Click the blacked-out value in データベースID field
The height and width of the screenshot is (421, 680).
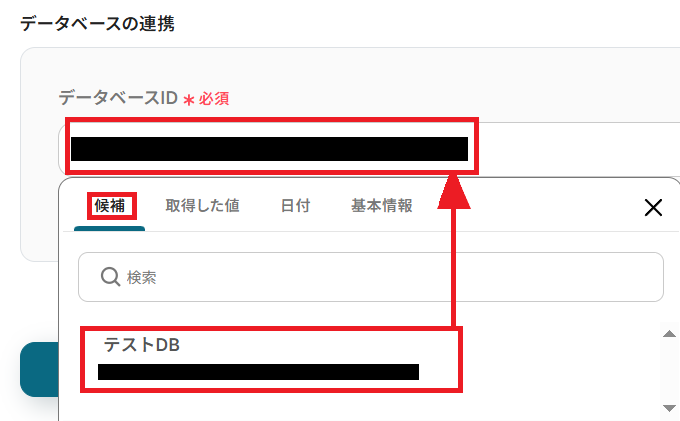point(269,149)
